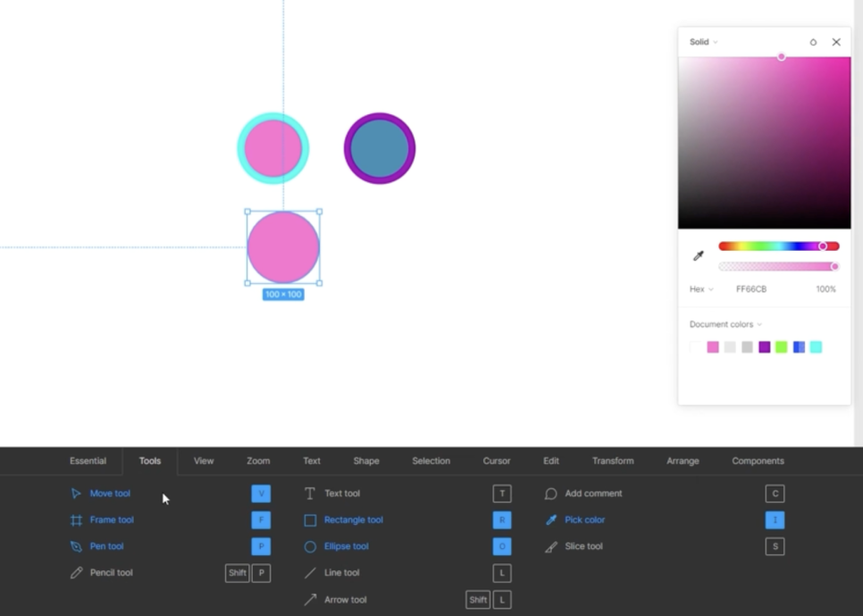
Task: Pick the pink document color swatch
Action: pos(713,347)
